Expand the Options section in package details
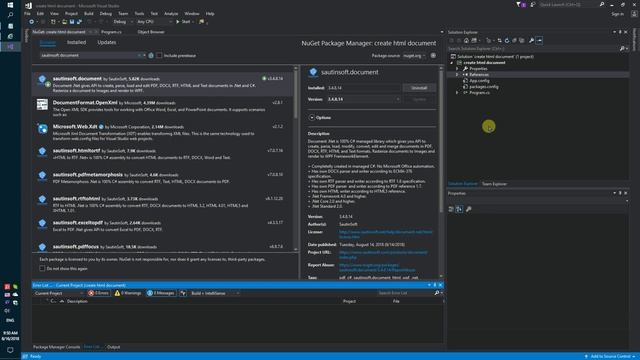640x360 pixels. point(312,118)
